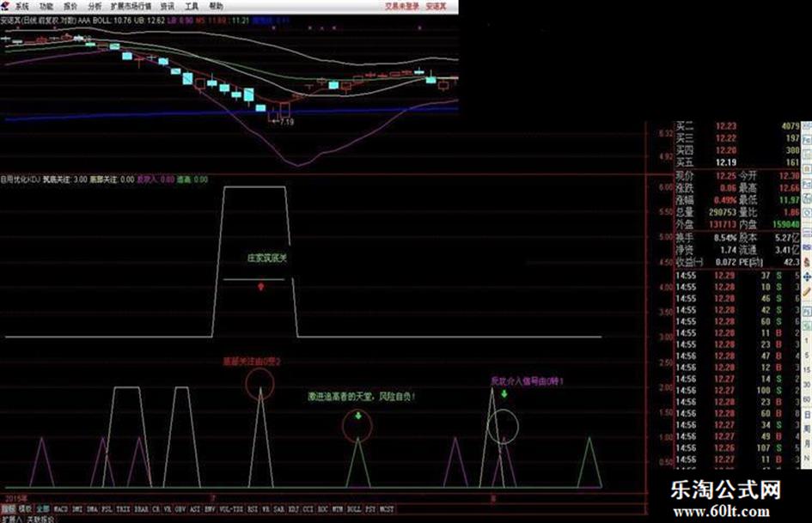Image resolution: width=812 pixels, height=523 pixels.
Task: Open the 扩展市场行情 menu
Action: (131, 6)
